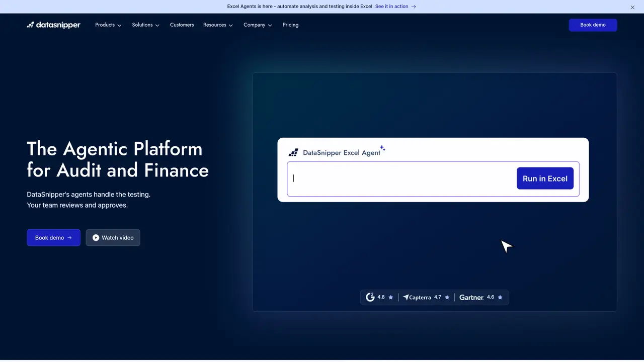Click the datasnipper logo in the header
This screenshot has width=644, height=362.
pos(53,25)
